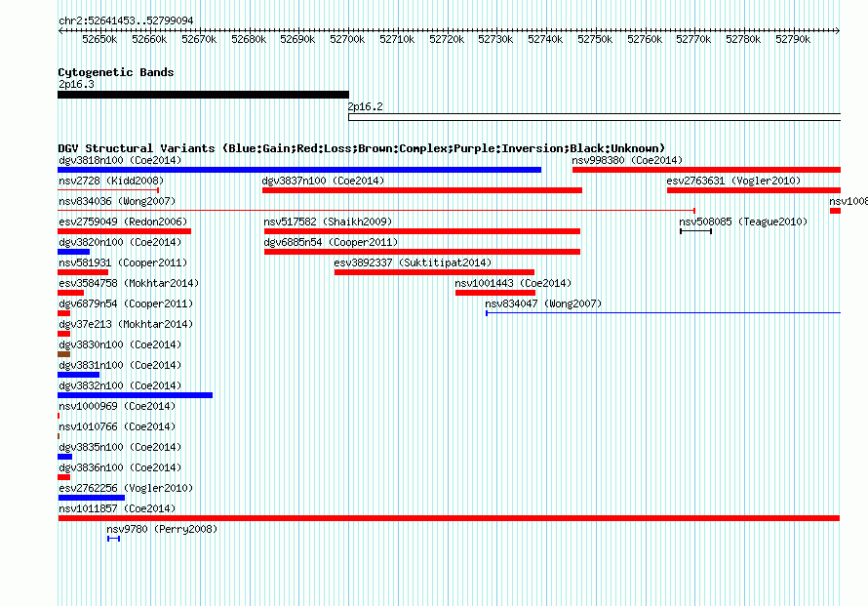
Task: Click the nsv508085 (Teague2010) black variant marker
Action: [695, 231]
